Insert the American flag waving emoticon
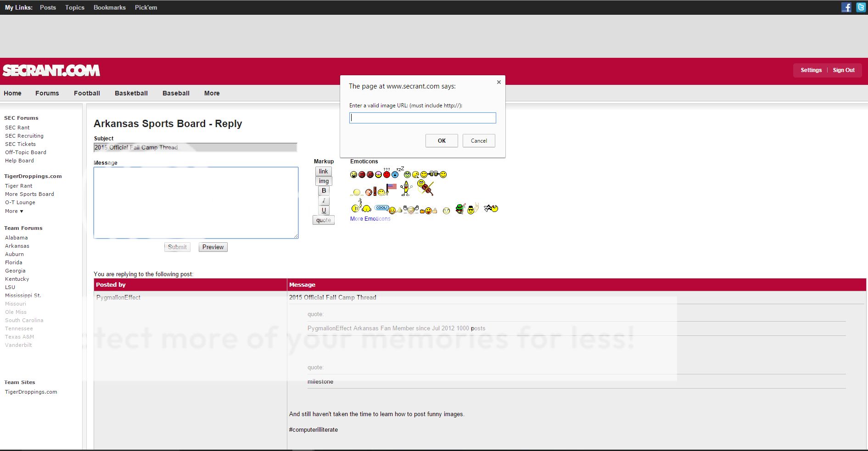This screenshot has width=868, height=451. [391, 188]
